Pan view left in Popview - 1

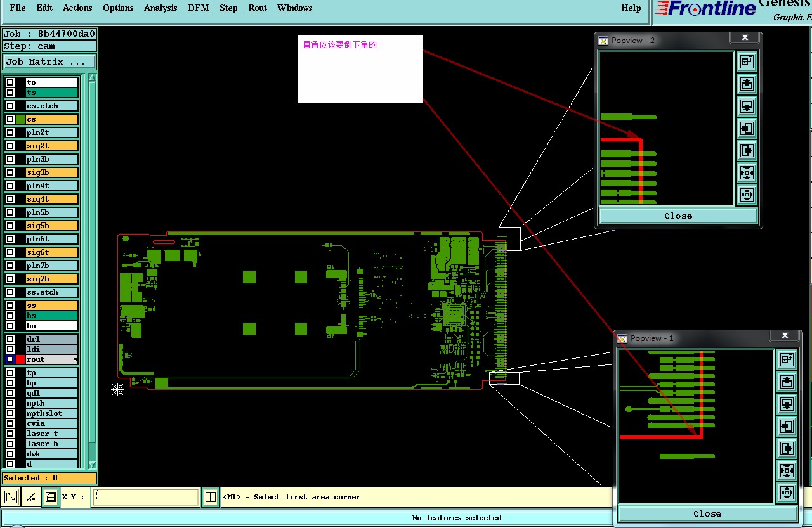[x=787, y=426]
